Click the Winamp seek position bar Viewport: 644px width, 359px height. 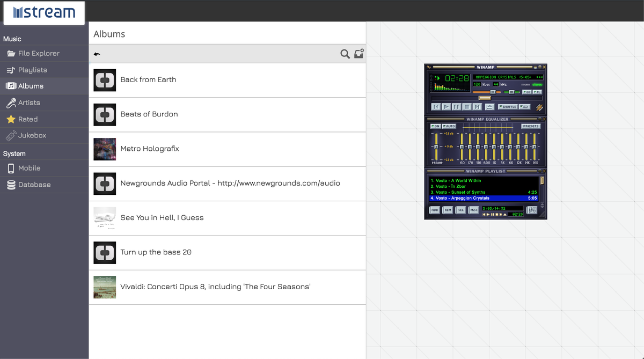486,98
